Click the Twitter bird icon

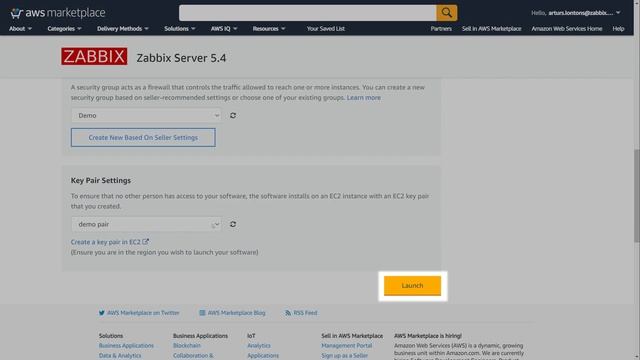pyautogui.click(x=102, y=313)
